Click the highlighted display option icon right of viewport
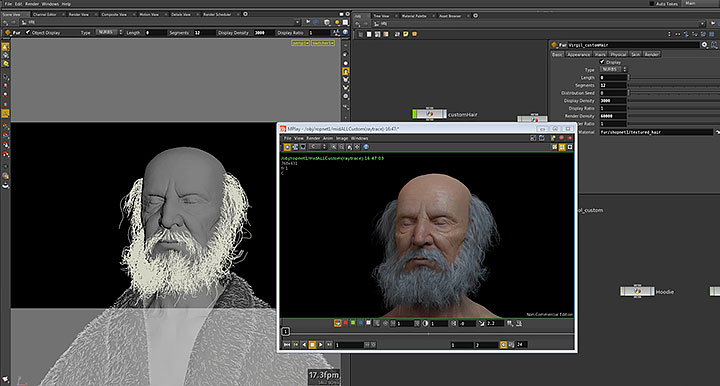The image size is (720, 386). point(345,71)
